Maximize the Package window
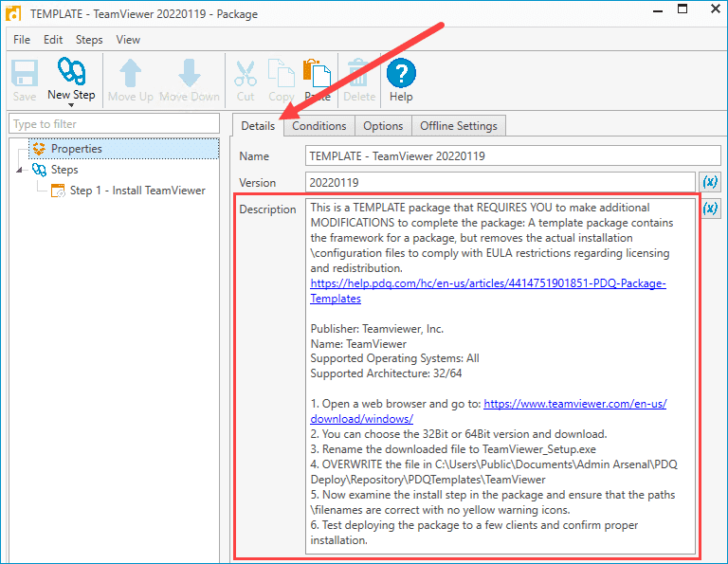The width and height of the screenshot is (728, 564). [682, 9]
